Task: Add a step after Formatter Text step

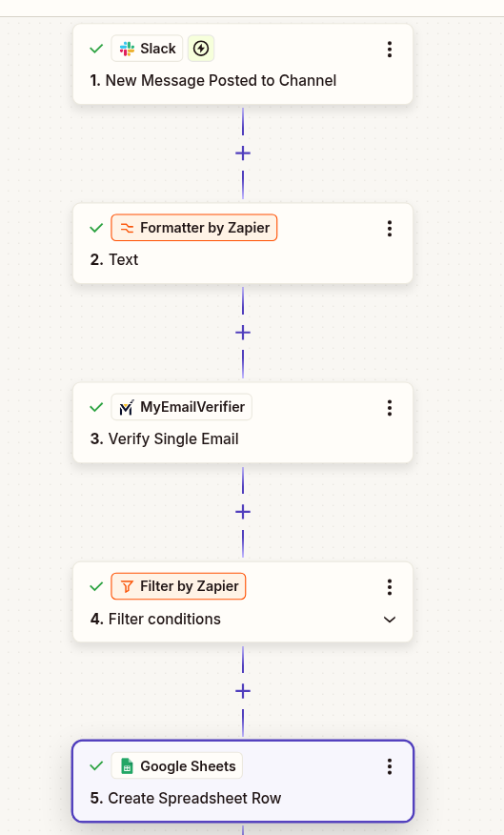Action: point(243,333)
